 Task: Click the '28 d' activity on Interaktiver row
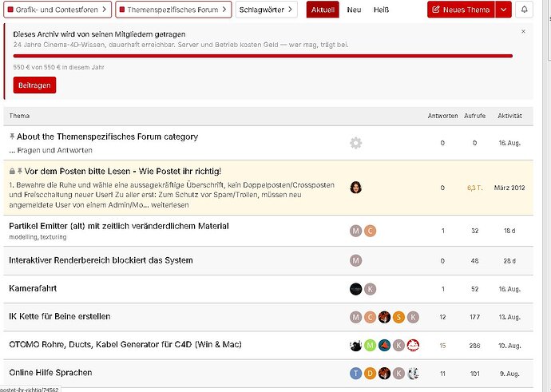509,261
